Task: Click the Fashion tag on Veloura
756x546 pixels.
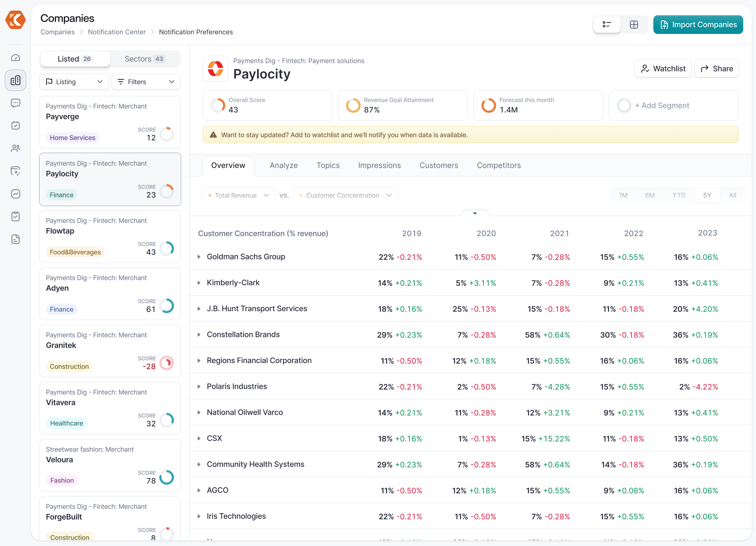Action: coord(62,480)
